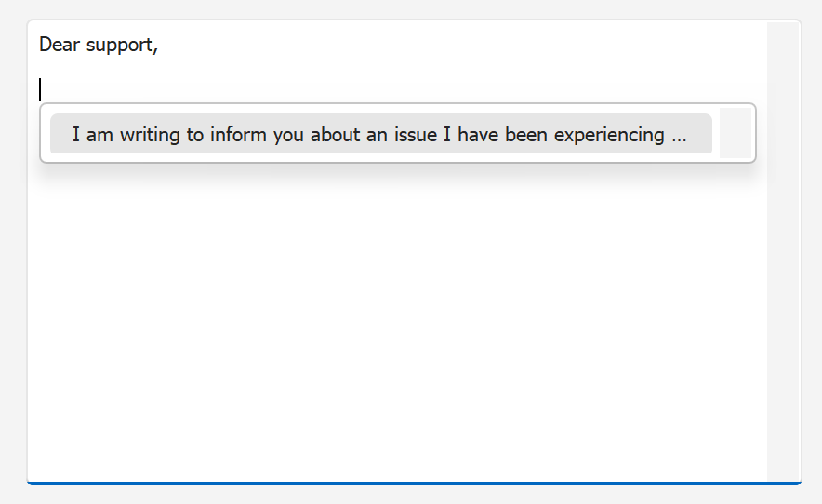The image size is (822, 504).
Task: Click the empty area below the suggestion popup
Action: coord(372,279)
